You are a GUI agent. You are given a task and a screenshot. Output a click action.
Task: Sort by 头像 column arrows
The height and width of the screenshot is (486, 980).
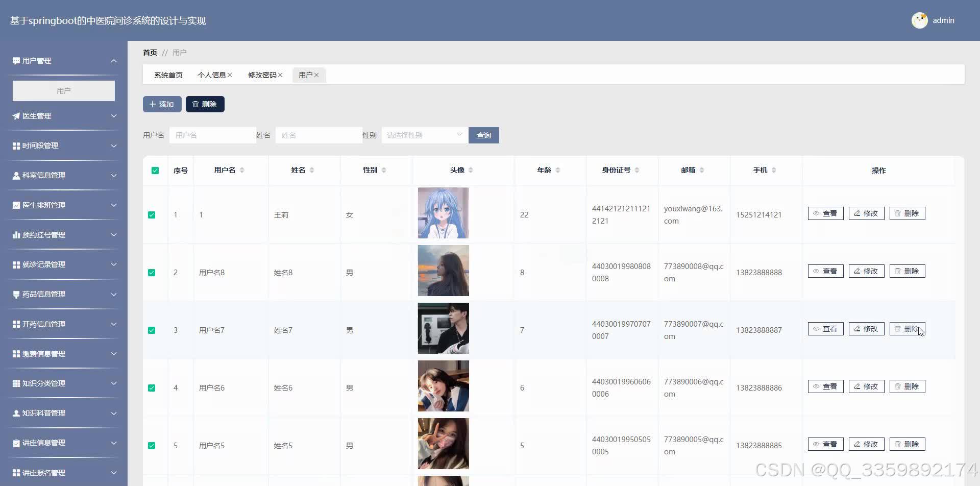(471, 170)
